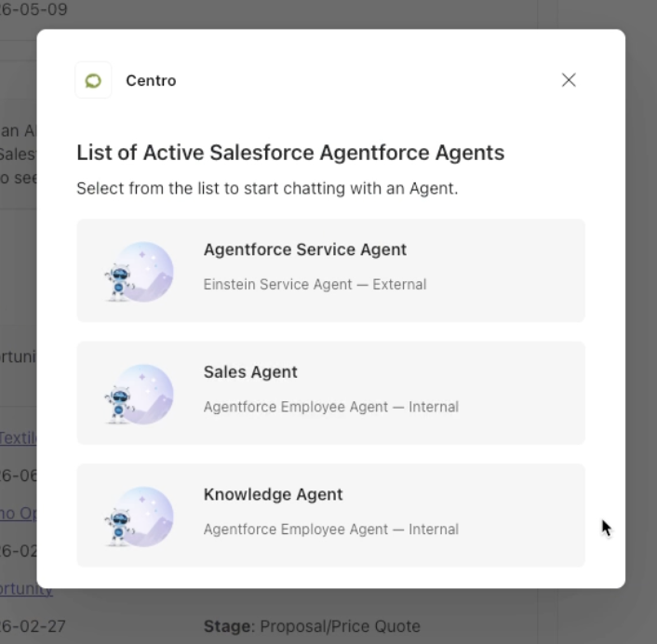The height and width of the screenshot is (644, 657).
Task: Click the Einstein Service Agent — External subtitle
Action: tap(315, 285)
